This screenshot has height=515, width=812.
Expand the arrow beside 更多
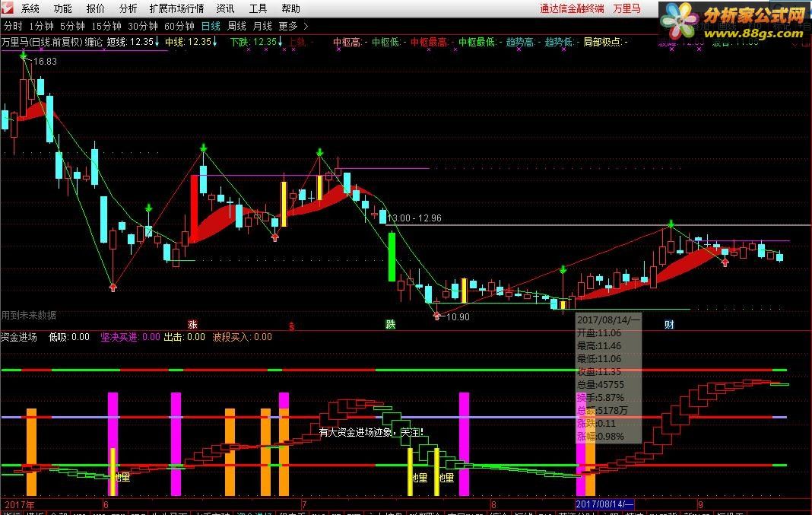(x=306, y=26)
